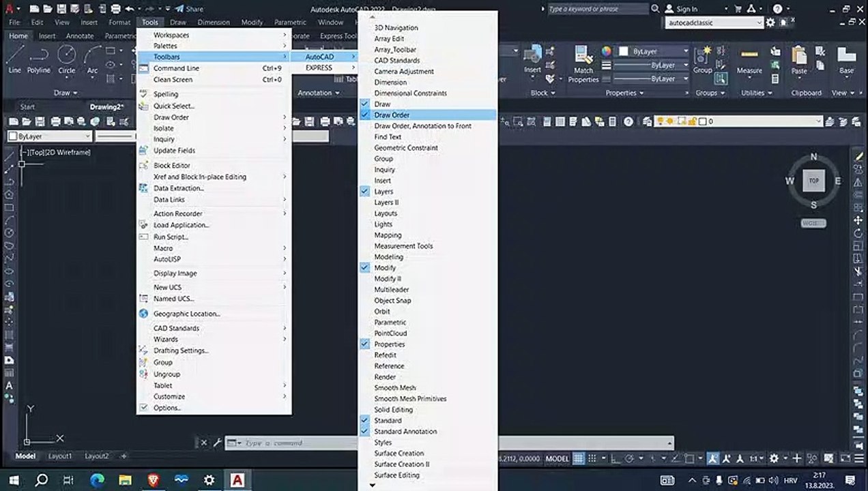This screenshot has width=868, height=491.
Task: Open the Modify menu
Action: (x=252, y=22)
